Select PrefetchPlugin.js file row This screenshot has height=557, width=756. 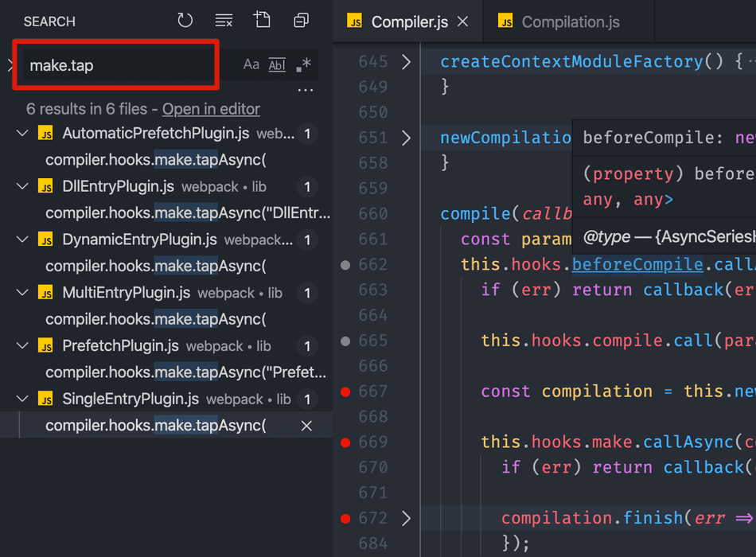point(166,346)
